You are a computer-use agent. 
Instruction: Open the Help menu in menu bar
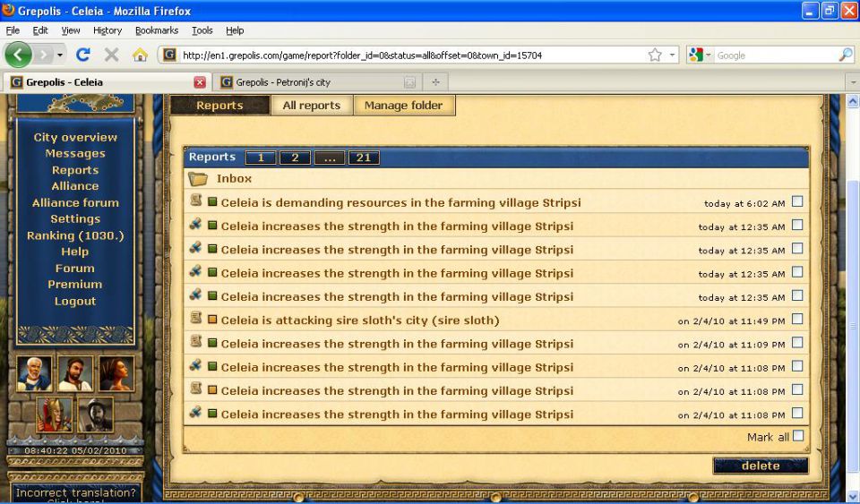235,30
